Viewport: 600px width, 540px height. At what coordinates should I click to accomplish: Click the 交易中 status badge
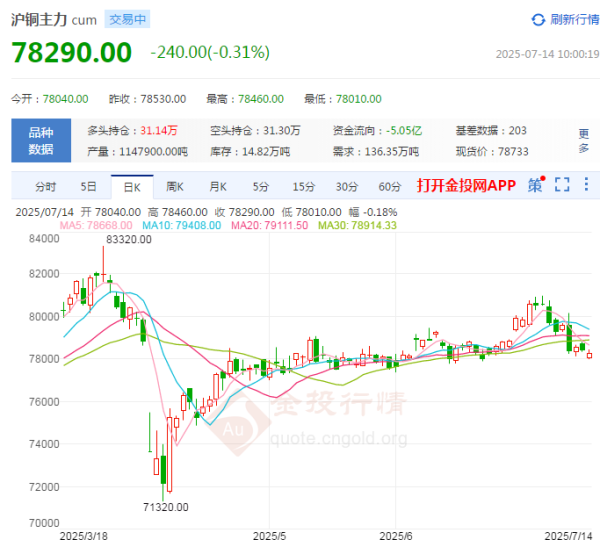tap(127, 20)
